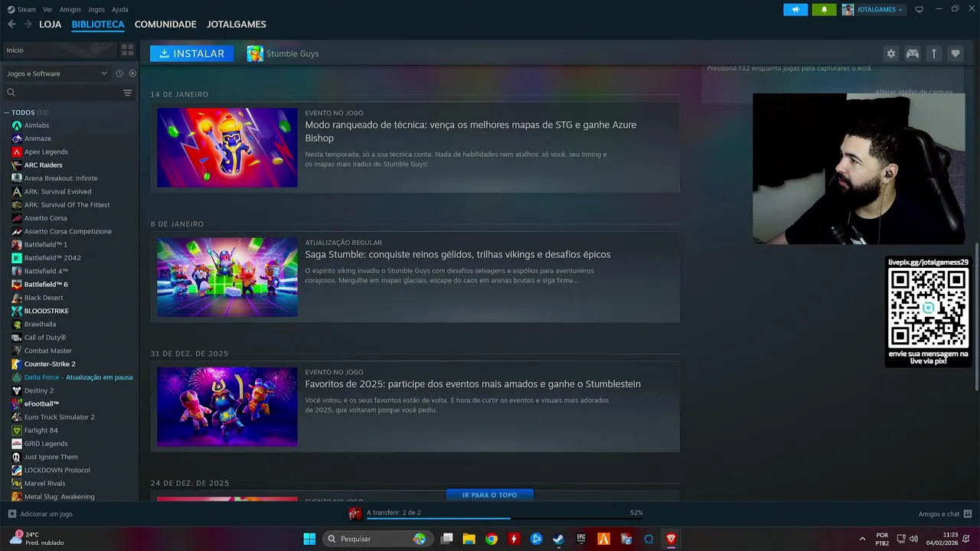The width and height of the screenshot is (980, 551).
Task: Open Amigos e chat icon
Action: (968, 514)
